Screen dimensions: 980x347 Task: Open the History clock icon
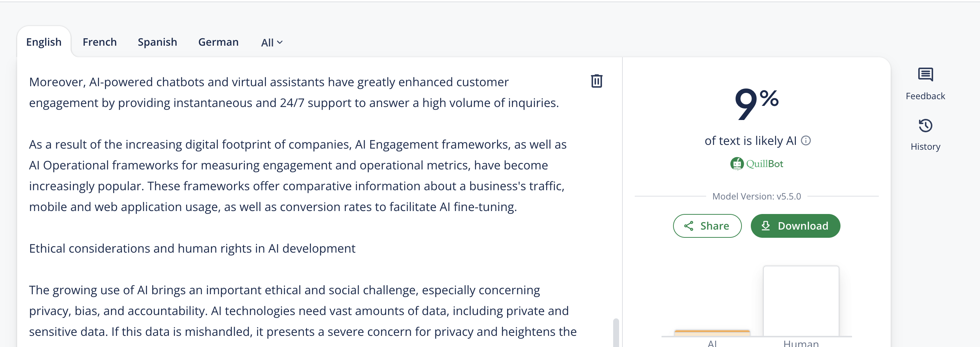click(925, 126)
